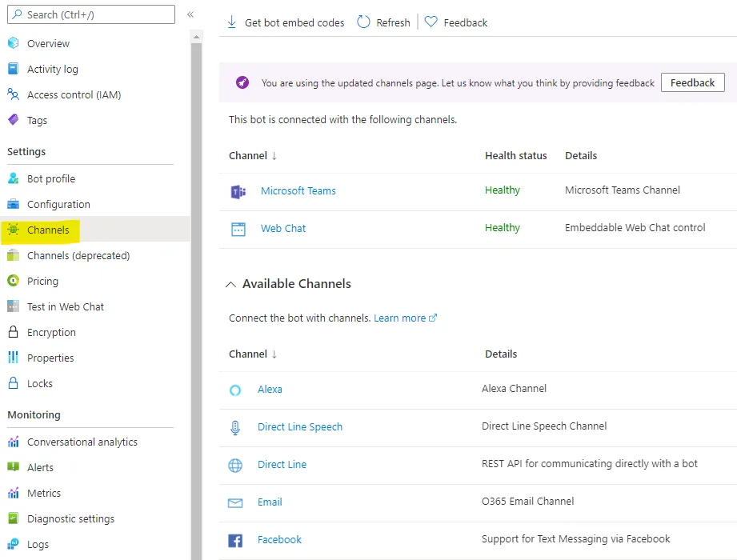Click the Channels (deprecated) icon
The image size is (737, 560).
13,255
